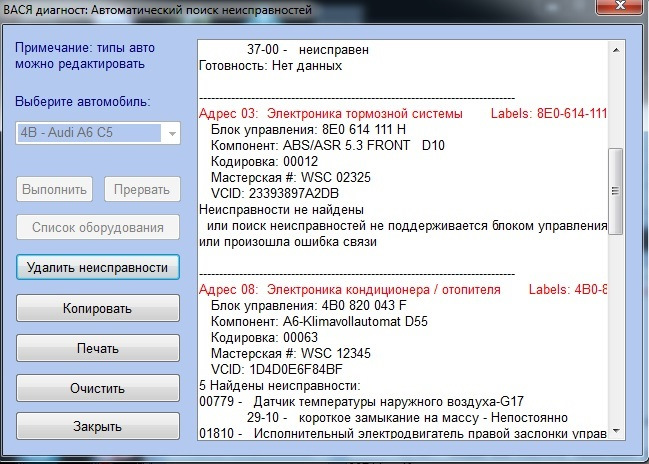649x464 pixels.
Task: Click the Очистить button
Action: (98, 388)
